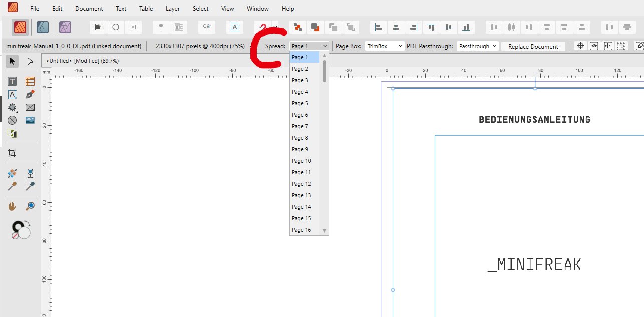Open the Page Box TrimBox dropdown

click(x=385, y=46)
